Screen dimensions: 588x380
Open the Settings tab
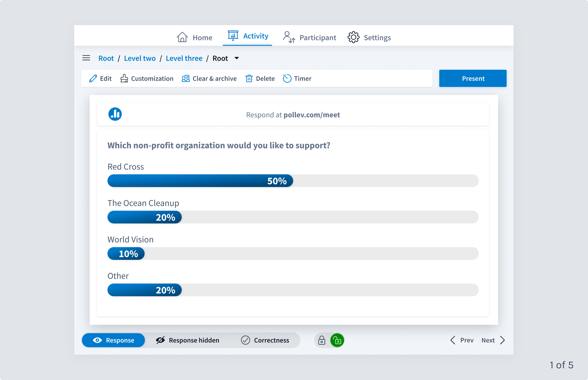click(x=369, y=37)
